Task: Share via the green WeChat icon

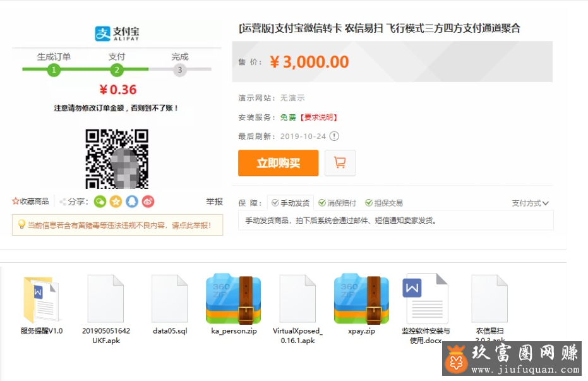Action: tap(100, 202)
